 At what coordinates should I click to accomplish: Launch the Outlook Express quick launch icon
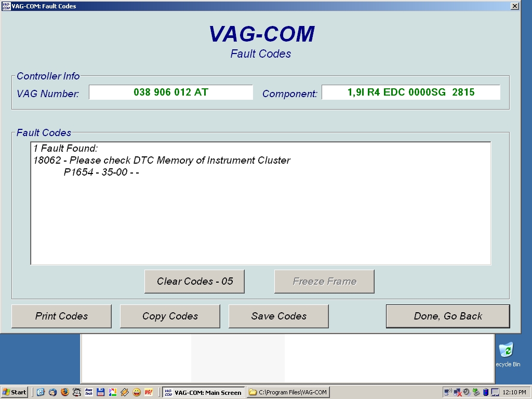(41, 392)
